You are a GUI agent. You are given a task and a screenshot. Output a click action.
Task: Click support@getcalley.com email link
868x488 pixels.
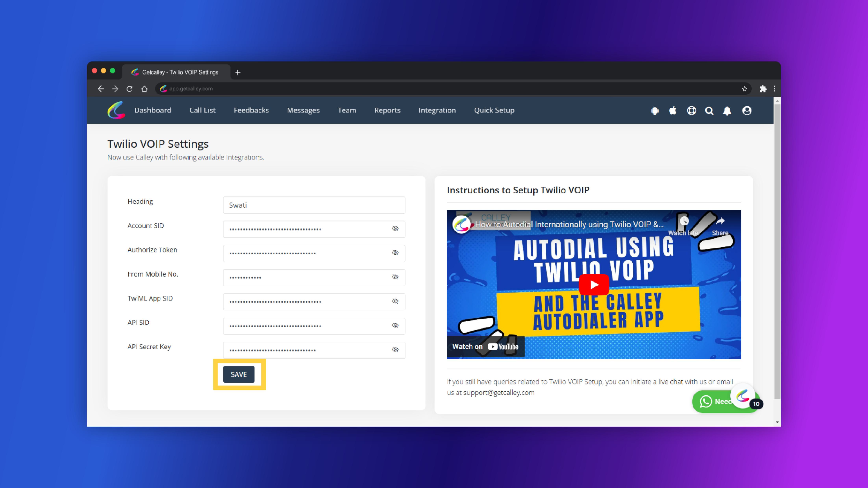pos(499,392)
